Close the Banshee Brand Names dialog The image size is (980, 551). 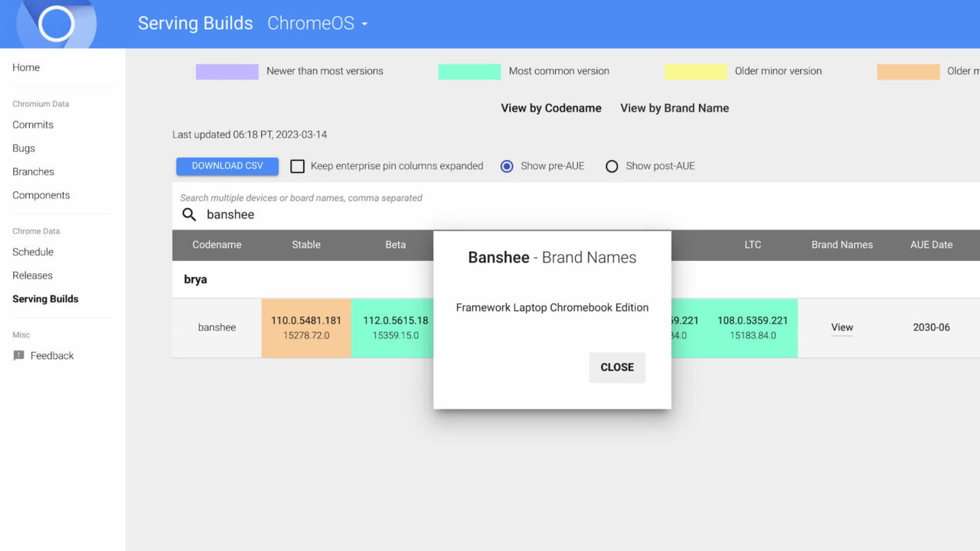click(x=617, y=367)
